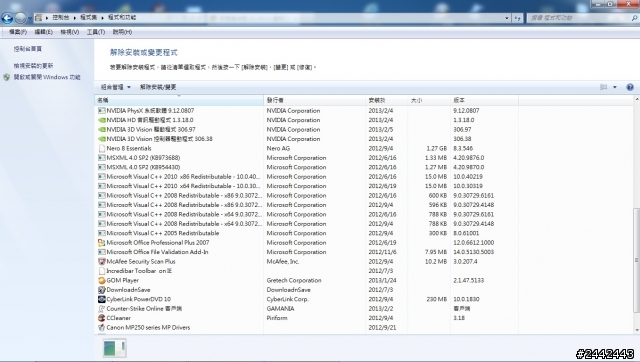Image resolution: width=640 pixels, height=362 pixels.
Task: Click Gretech Corporation publisher cell
Action: 294,280
